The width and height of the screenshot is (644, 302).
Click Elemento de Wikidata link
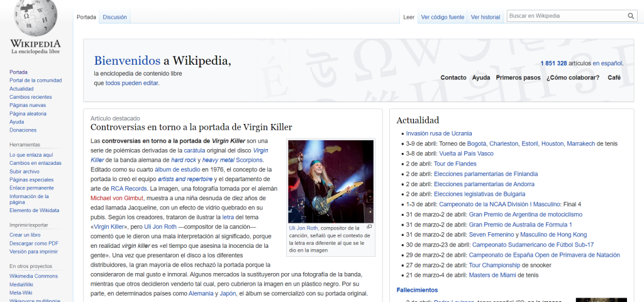pyautogui.click(x=34, y=210)
